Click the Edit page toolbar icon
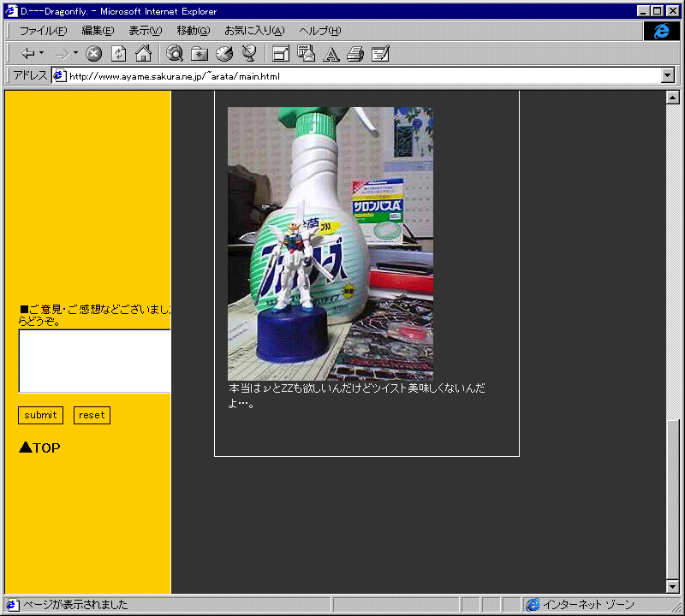Screen dimensions: 685x616 pos(380,54)
